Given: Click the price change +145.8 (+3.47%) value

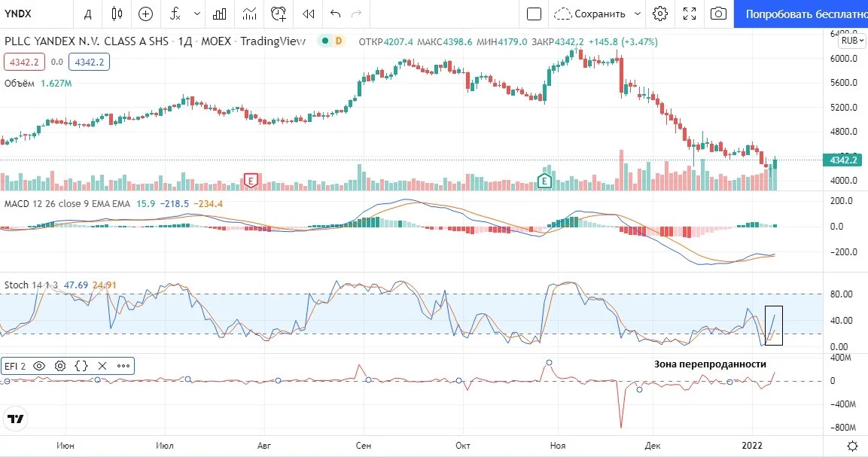Looking at the screenshot, I should [x=623, y=41].
